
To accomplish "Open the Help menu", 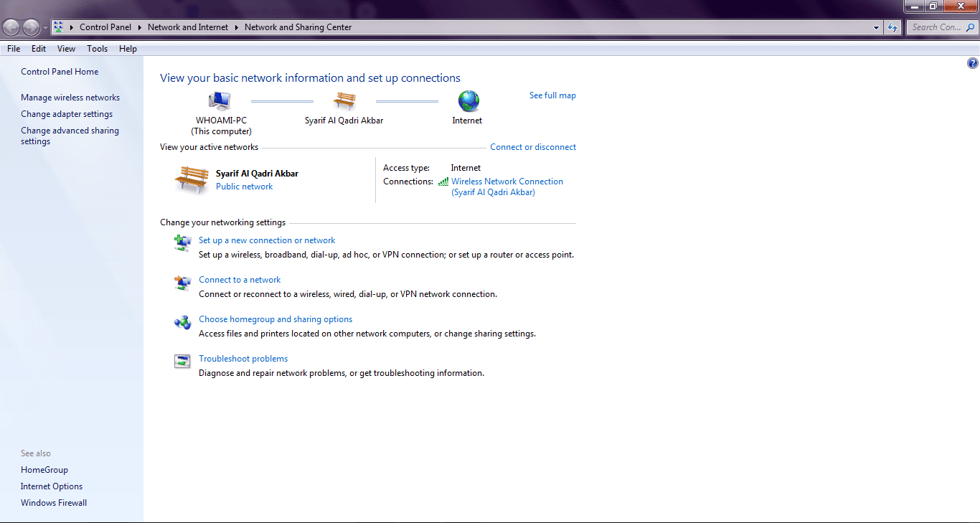I will (x=128, y=49).
